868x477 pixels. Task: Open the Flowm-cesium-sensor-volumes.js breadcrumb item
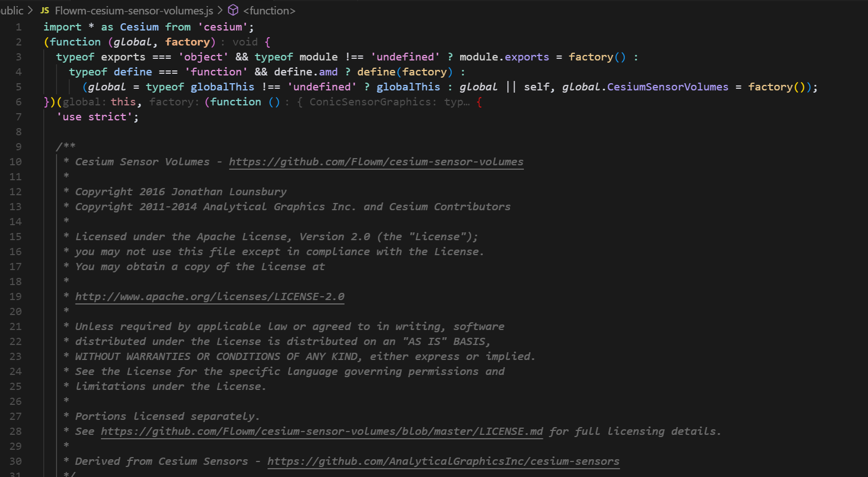click(134, 11)
